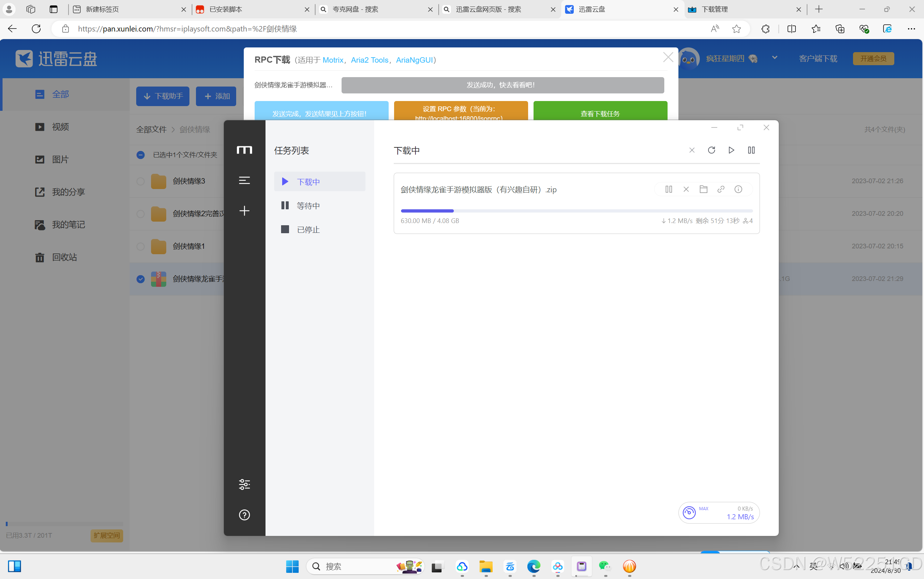This screenshot has height=579, width=924.
Task: Resume all tasks with play icon
Action: pos(731,150)
